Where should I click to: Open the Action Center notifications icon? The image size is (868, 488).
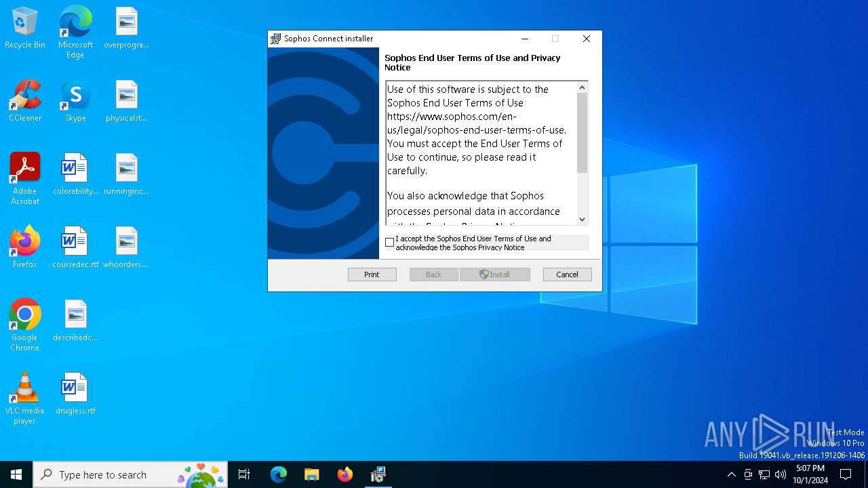point(846,474)
